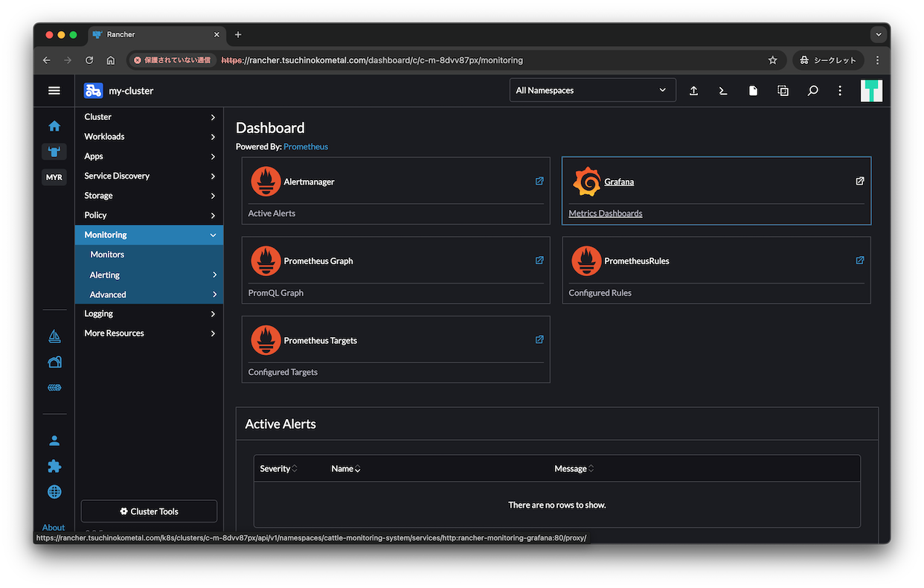Open the user avatar menu
The height and width of the screenshot is (588, 924).
(x=871, y=90)
